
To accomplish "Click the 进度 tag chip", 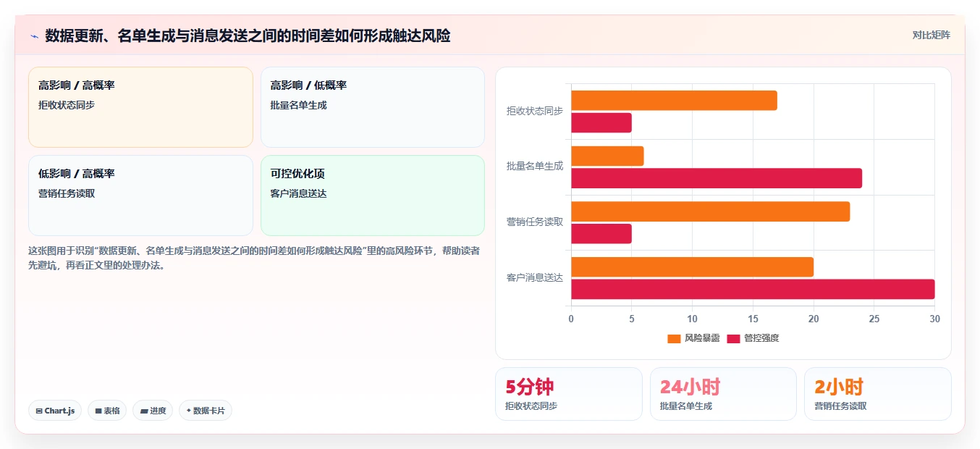I will 153,411.
